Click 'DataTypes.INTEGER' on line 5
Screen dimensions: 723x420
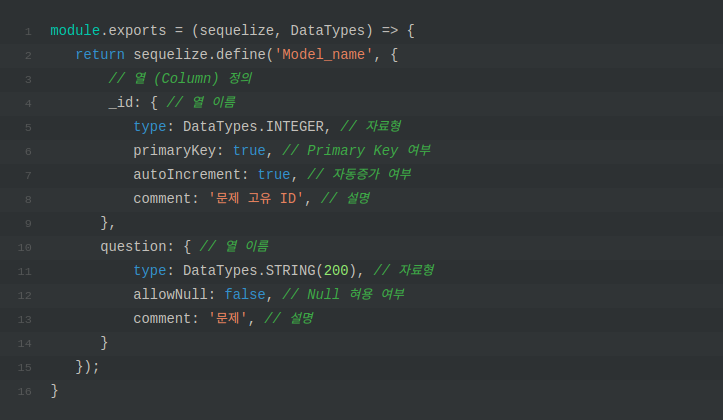[x=253, y=127]
